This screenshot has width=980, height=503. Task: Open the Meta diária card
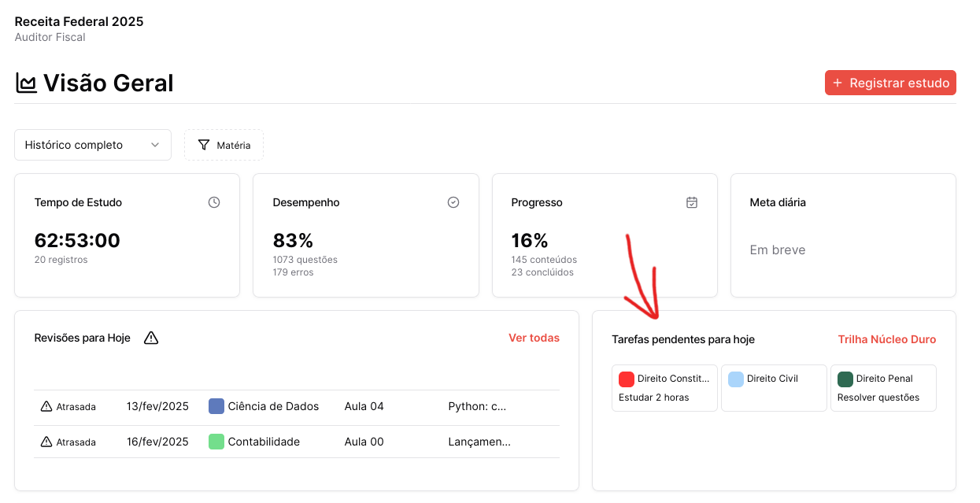(x=843, y=235)
